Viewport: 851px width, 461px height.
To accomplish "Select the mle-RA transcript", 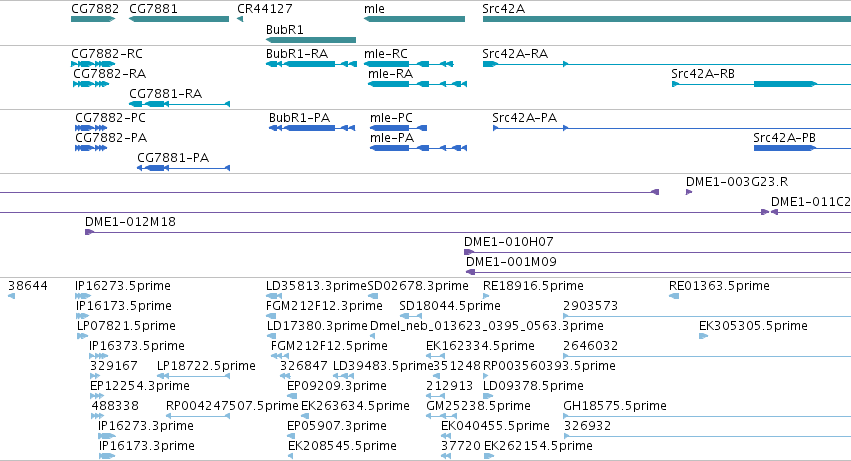I will (x=417, y=84).
